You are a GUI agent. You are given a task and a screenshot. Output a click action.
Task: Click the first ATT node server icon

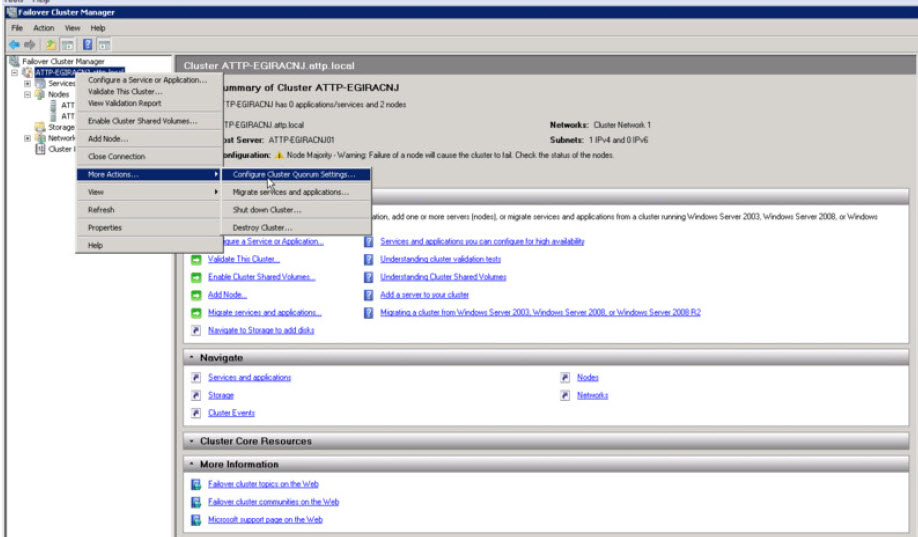click(x=53, y=105)
